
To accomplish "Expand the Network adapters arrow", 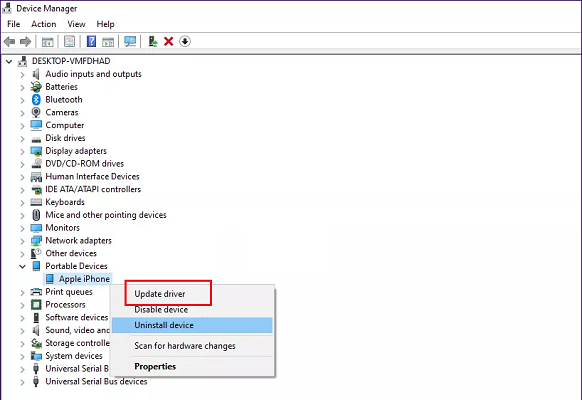I will 22,241.
